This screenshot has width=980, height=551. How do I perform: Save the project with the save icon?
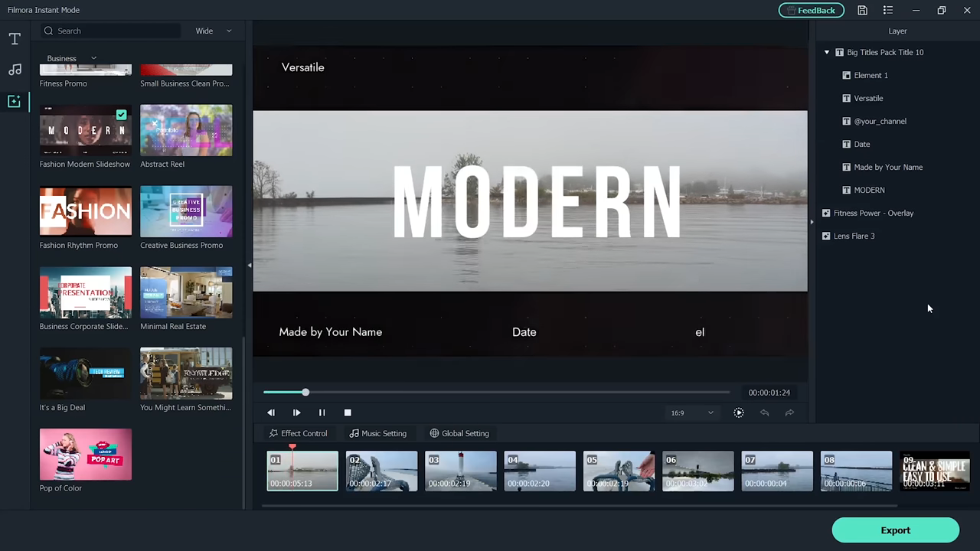pos(862,10)
